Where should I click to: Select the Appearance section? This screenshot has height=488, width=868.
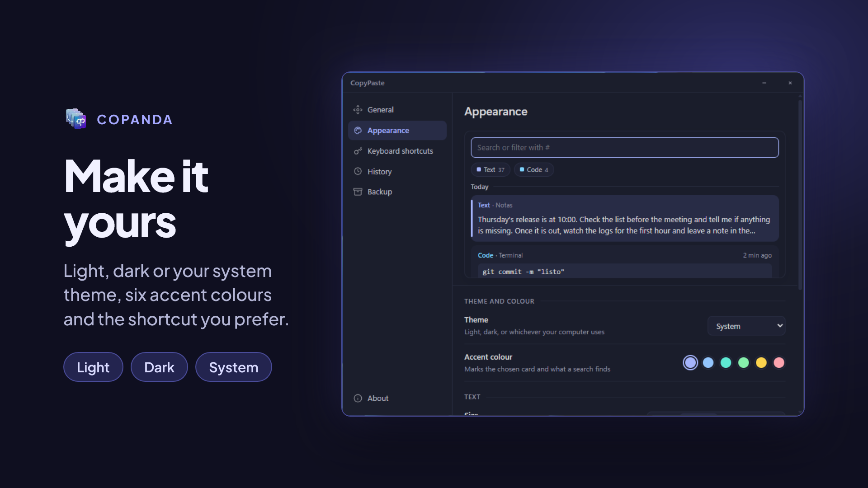[x=397, y=131]
